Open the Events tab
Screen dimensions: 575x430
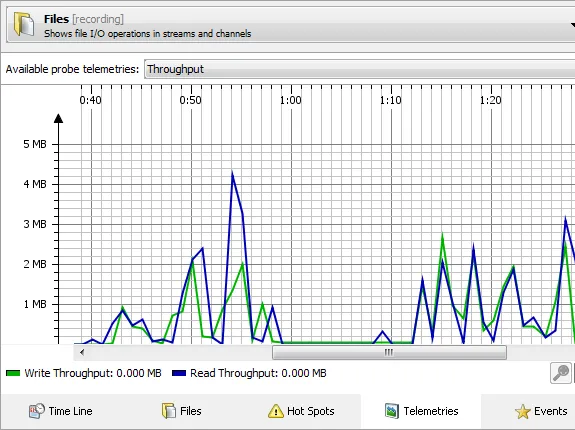coord(528,411)
